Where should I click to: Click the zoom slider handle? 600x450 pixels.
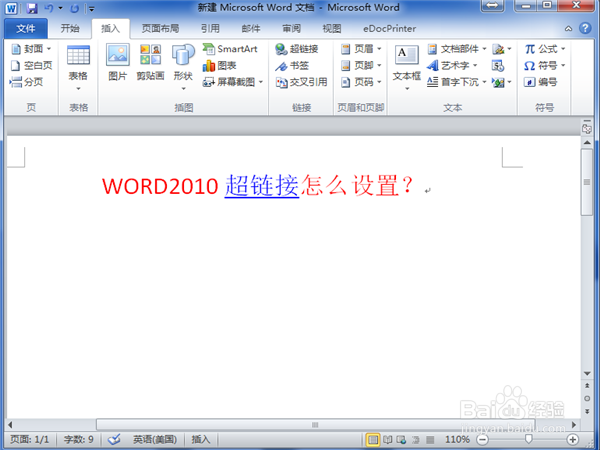[x=529, y=439]
